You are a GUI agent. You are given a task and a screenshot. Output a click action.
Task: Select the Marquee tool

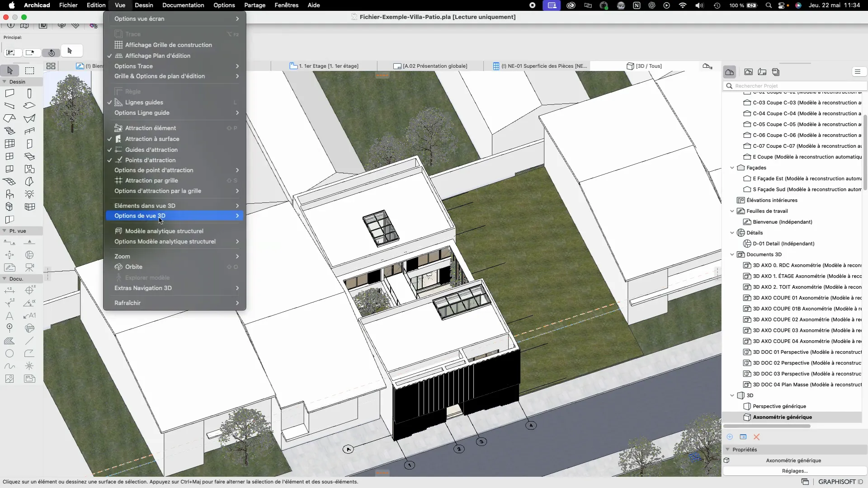[x=29, y=70]
